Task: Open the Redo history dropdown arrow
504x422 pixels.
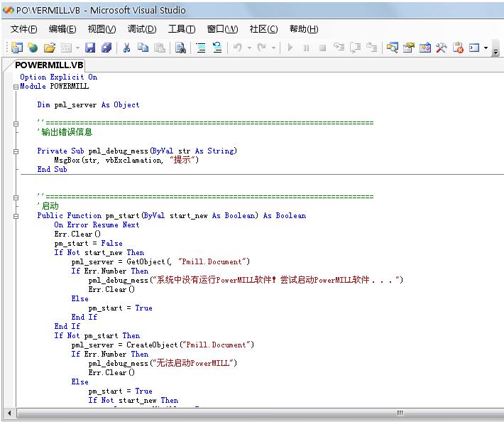Action: (273, 48)
